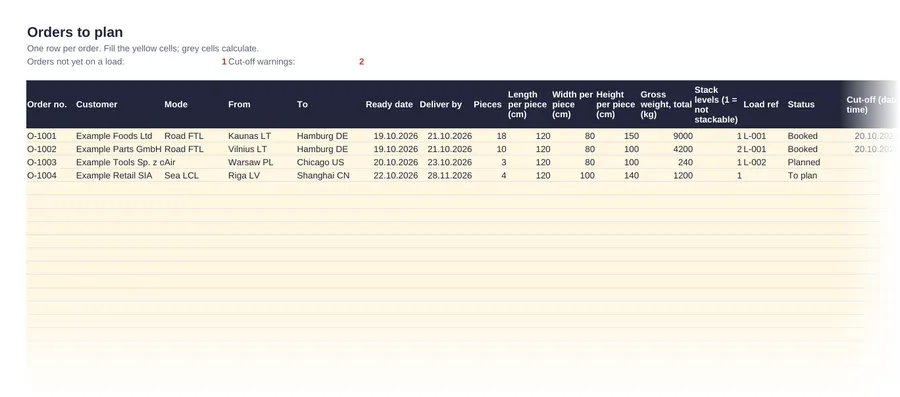The image size is (900, 397).
Task: Select the 'Shanghai CN' destination cell
Action: (x=323, y=176)
